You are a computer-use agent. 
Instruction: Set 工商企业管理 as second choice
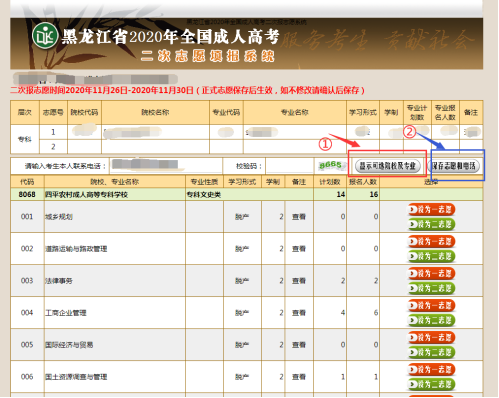tap(431, 320)
